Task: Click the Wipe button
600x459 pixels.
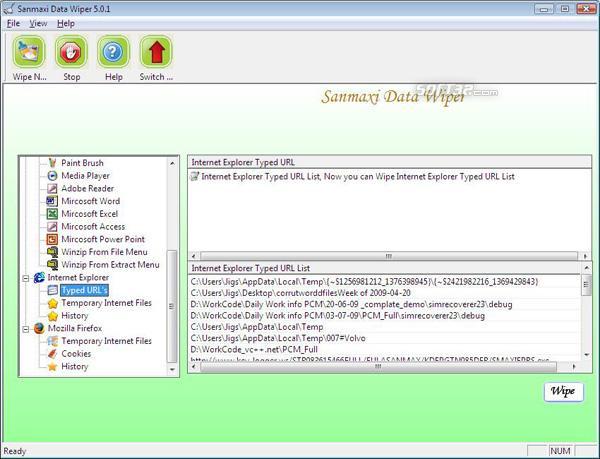Action: 564,391
